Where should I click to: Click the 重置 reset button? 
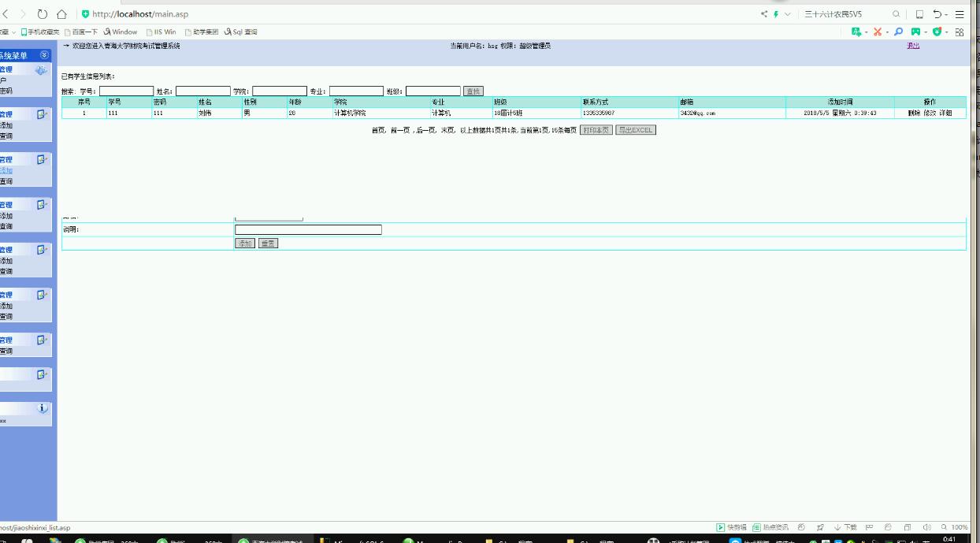point(268,244)
